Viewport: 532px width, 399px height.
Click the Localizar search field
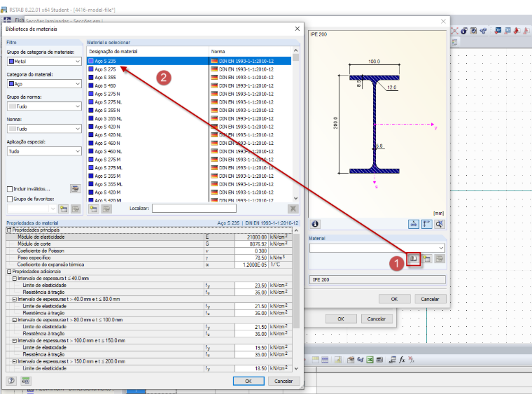pyautogui.click(x=194, y=209)
